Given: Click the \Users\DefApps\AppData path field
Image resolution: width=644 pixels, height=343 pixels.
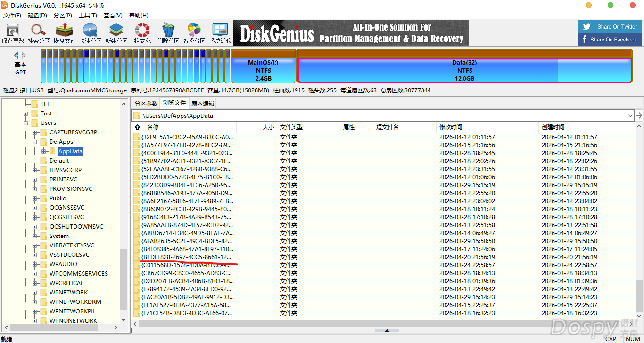Looking at the screenshot, I should [383, 115].
